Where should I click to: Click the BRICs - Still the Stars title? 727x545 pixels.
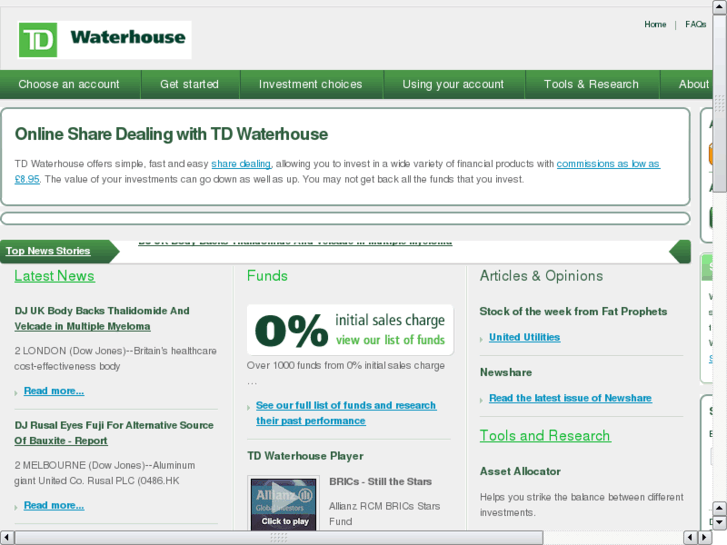[380, 482]
